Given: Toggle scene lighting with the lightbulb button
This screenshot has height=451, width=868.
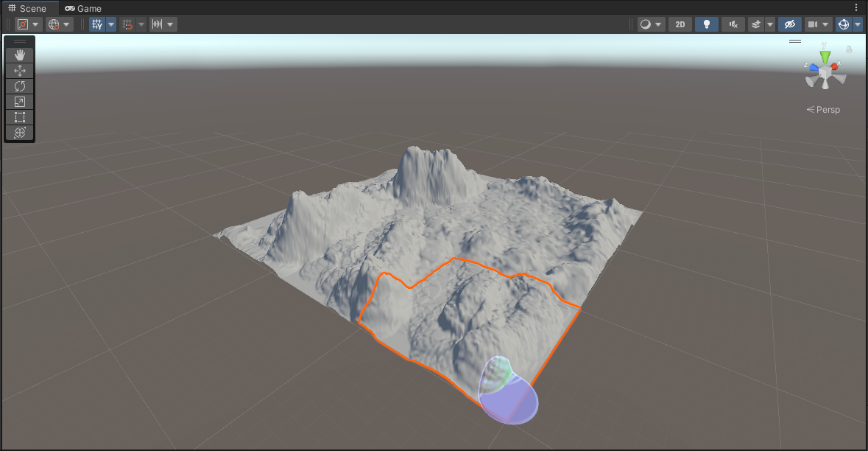Looking at the screenshot, I should pyautogui.click(x=706, y=24).
